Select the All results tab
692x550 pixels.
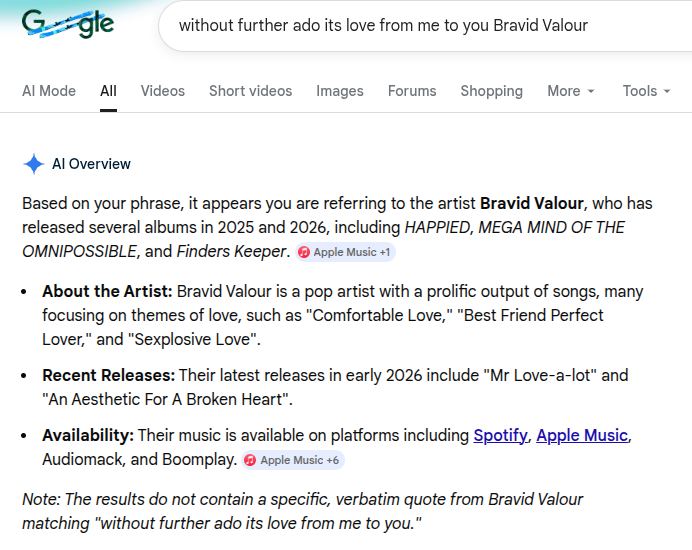coord(108,91)
